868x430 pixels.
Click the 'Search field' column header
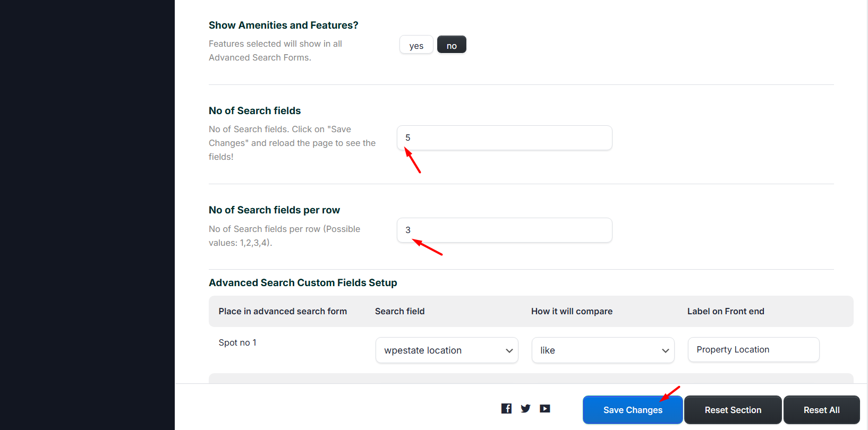coord(399,312)
